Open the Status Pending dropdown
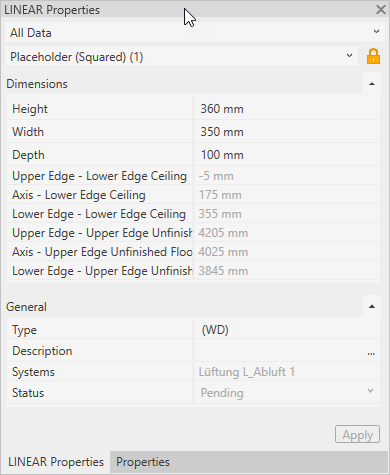The height and width of the screenshot is (475, 390). click(x=287, y=393)
